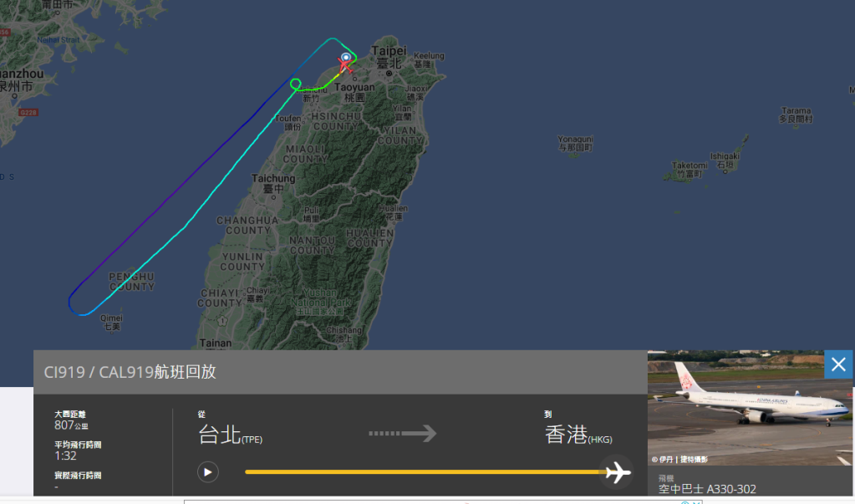The height and width of the screenshot is (504, 855).
Task: Play the CI919 flight replay
Action: point(208,472)
